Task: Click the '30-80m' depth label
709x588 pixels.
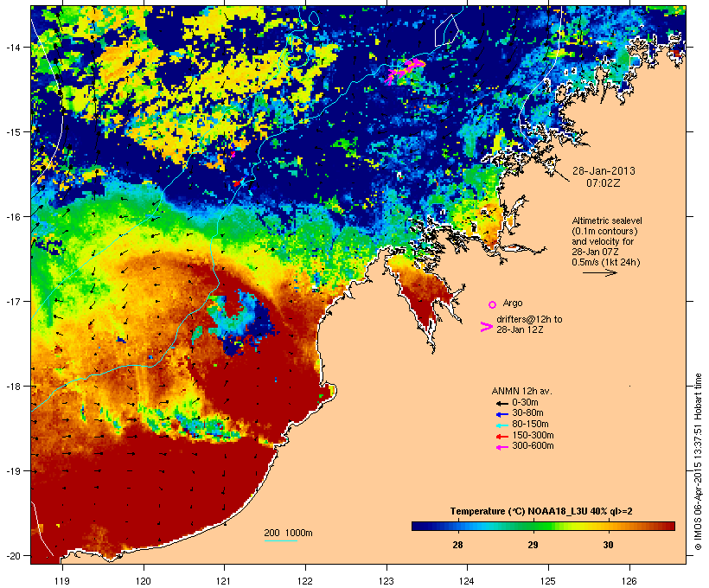Action: click(527, 413)
